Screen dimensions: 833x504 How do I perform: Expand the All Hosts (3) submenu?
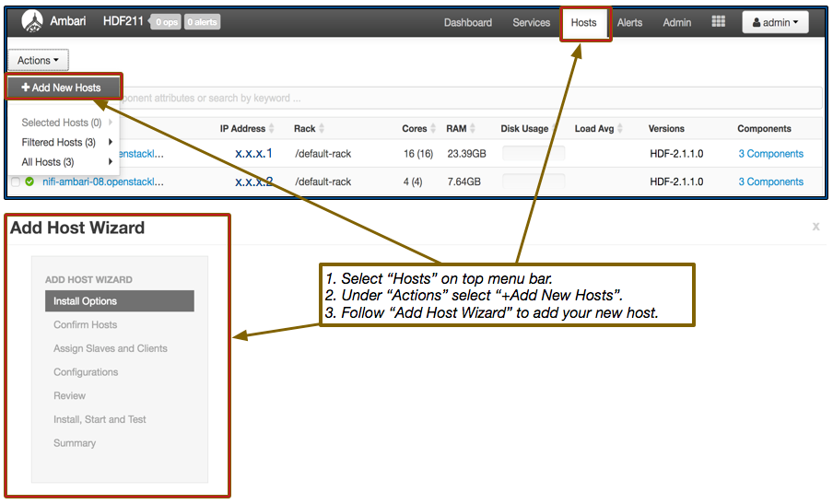point(64,162)
